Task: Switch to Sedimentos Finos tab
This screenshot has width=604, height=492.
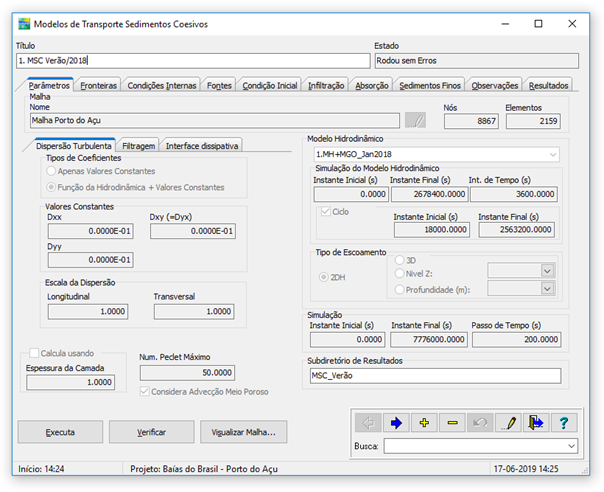Action: click(430, 85)
